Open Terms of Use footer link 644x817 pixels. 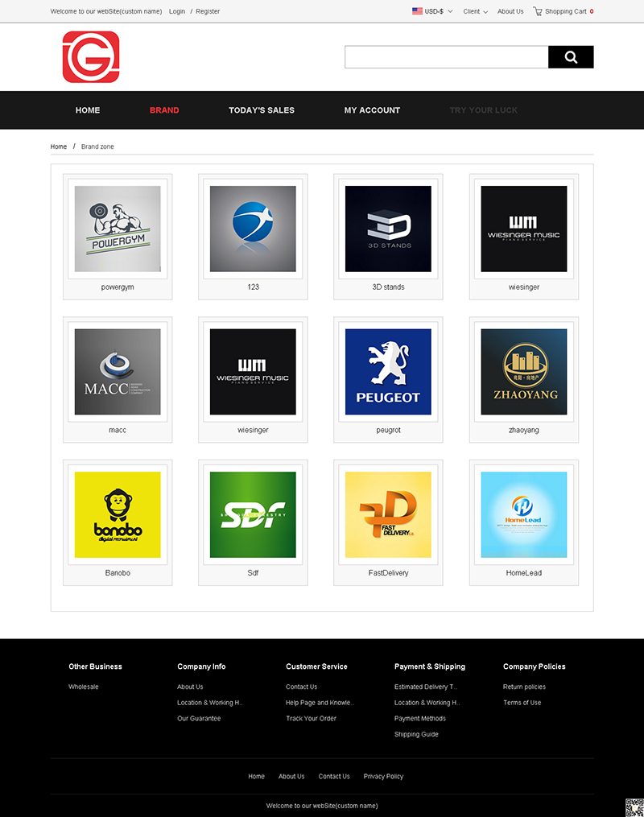[522, 703]
